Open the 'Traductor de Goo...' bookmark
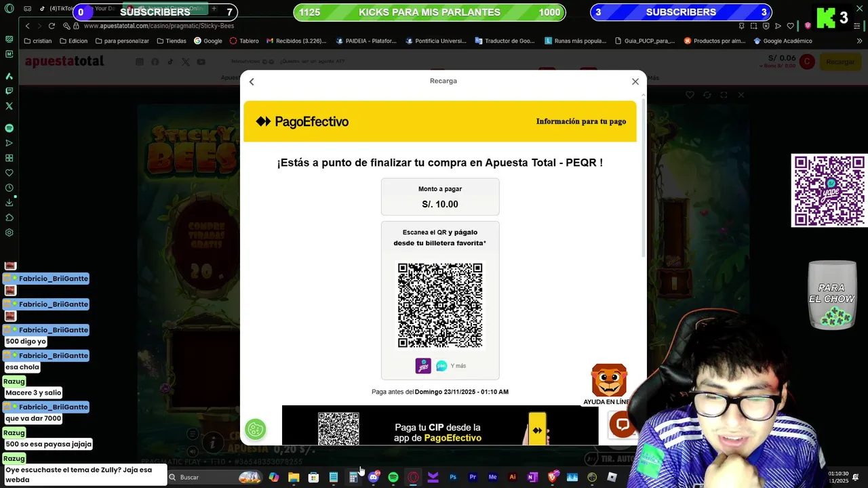 point(505,41)
